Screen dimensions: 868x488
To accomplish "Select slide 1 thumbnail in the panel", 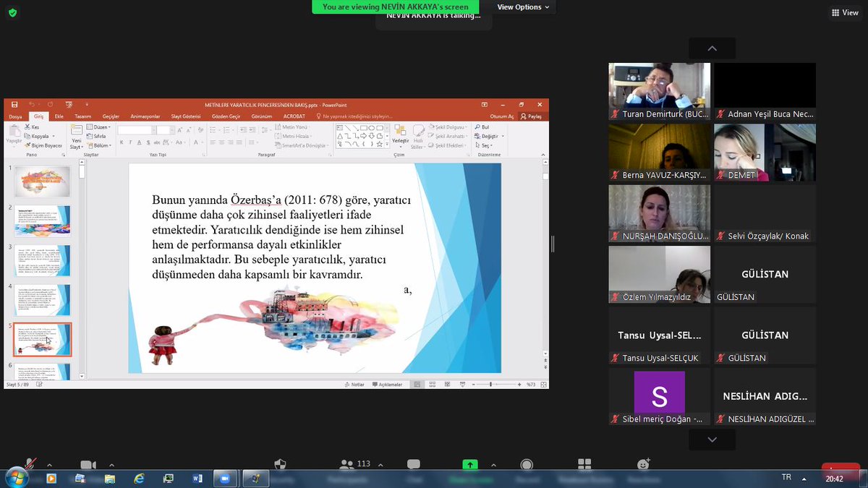I will [43, 181].
